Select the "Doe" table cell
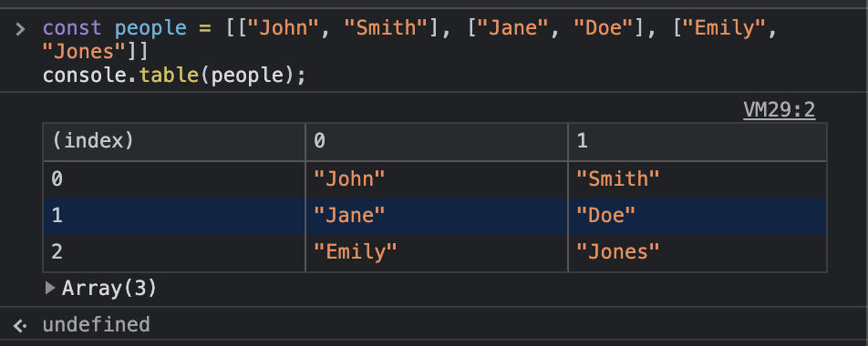Viewport: 868px width, 346px height. tap(697, 216)
